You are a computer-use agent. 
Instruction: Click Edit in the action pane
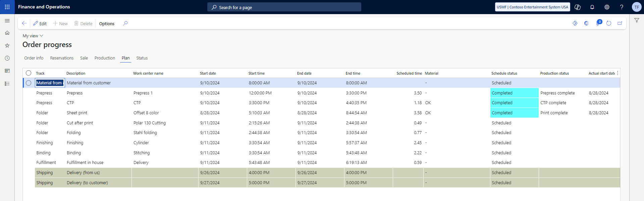click(x=40, y=23)
